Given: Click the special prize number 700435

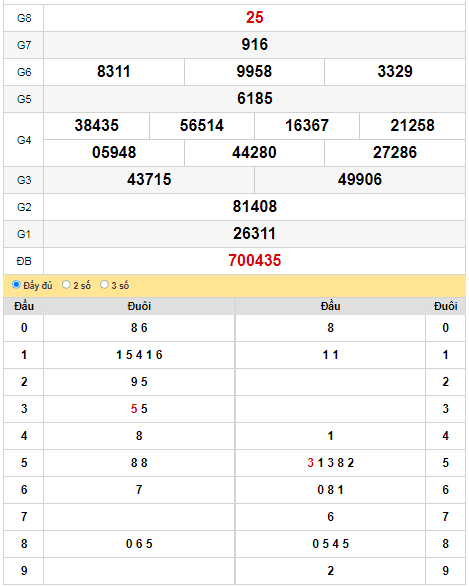Looking at the screenshot, I should point(254,260).
